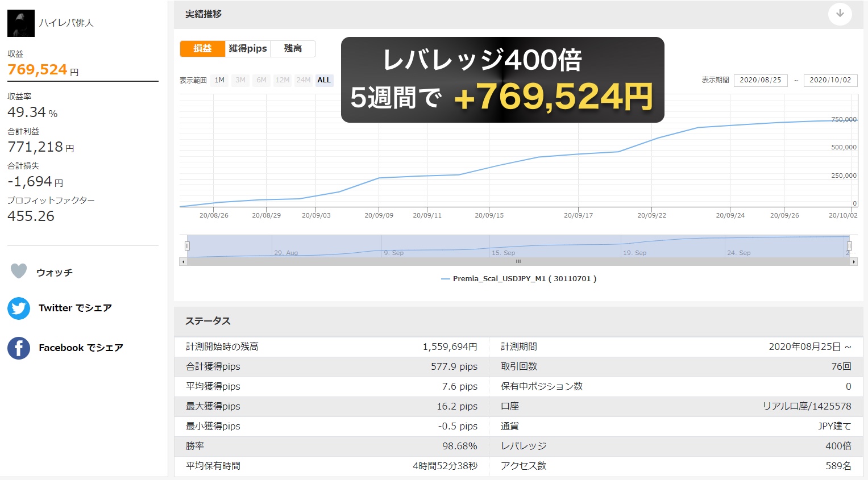Set display range to ALL
Viewport: 868px width, 480px height.
click(x=324, y=80)
